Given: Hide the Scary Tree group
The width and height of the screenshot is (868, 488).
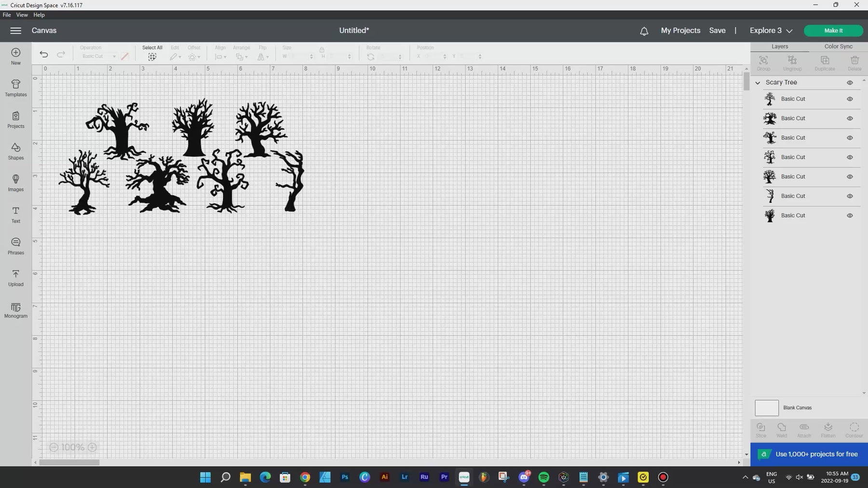Looking at the screenshot, I should 850,83.
